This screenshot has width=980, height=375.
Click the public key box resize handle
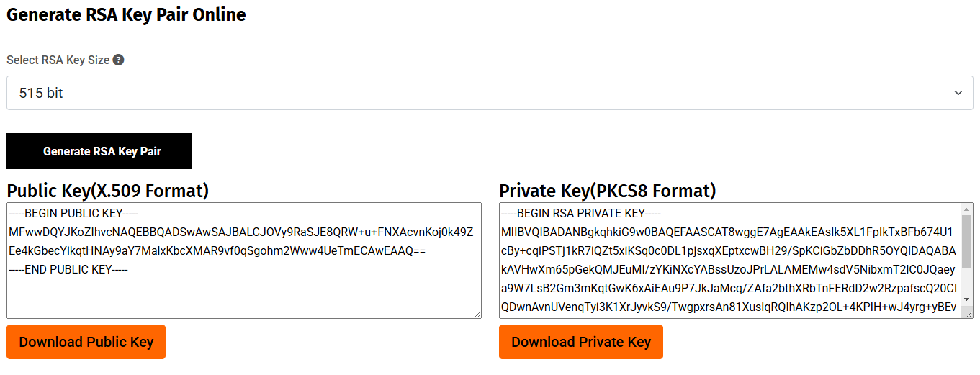[x=477, y=314]
